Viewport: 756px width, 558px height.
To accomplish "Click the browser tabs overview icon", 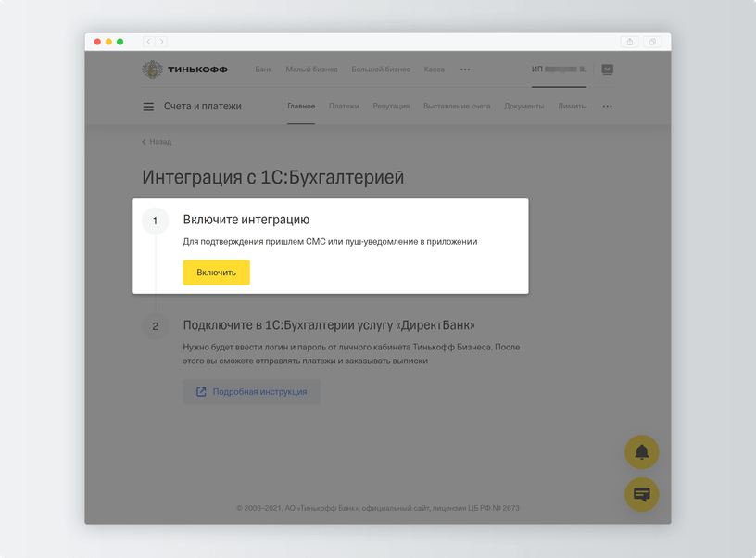I will click(652, 42).
